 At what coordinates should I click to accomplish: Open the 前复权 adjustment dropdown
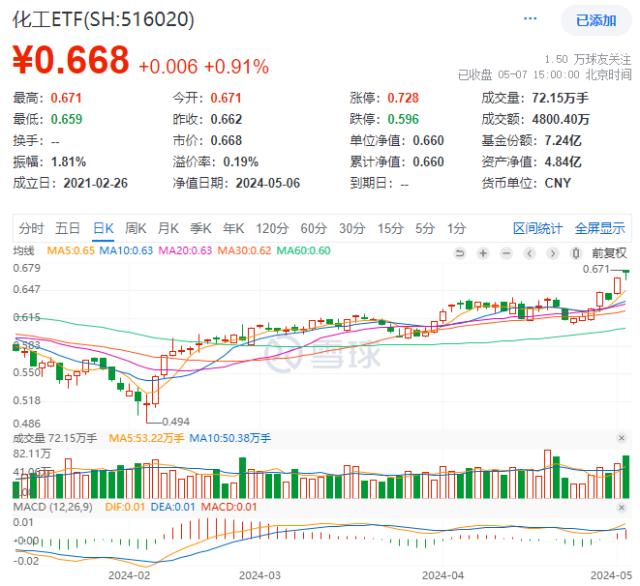[x=609, y=253]
